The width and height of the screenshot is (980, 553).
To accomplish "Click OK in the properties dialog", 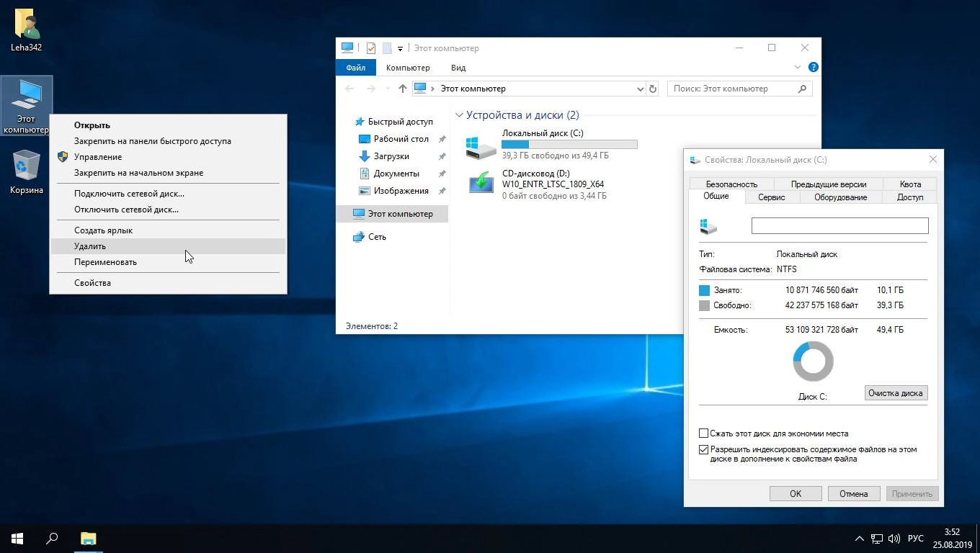I will (x=796, y=494).
